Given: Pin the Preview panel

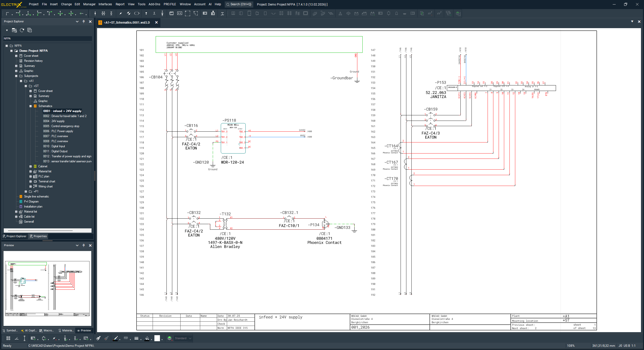Looking at the screenshot, I should pos(84,245).
